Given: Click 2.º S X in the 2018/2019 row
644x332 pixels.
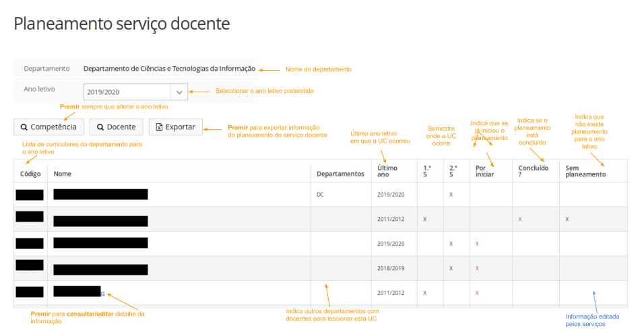Looking at the screenshot, I should pyautogui.click(x=451, y=269).
